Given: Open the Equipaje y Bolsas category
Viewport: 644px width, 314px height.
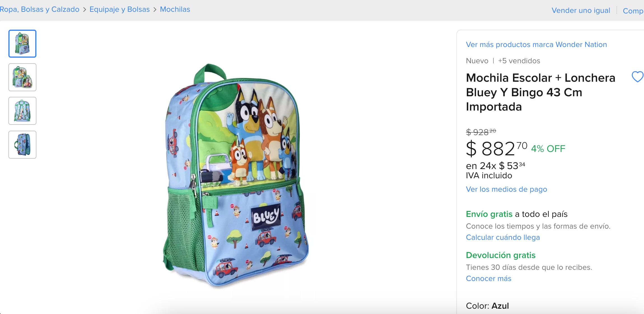Looking at the screenshot, I should click(x=119, y=9).
